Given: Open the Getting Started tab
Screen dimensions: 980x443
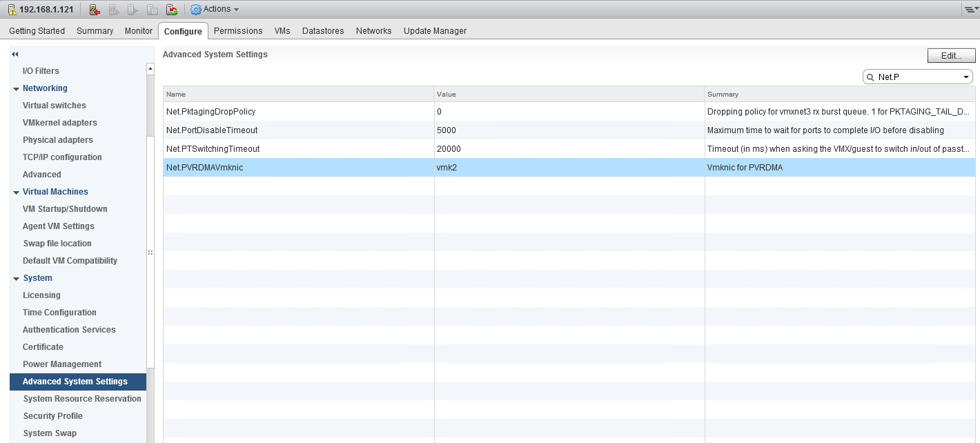Looking at the screenshot, I should (37, 31).
